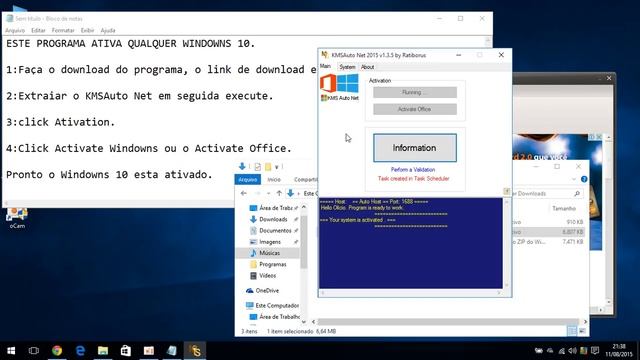Screen dimensions: 640x360
Task: Open Explorer help question mark icon
Action: pos(584,179)
